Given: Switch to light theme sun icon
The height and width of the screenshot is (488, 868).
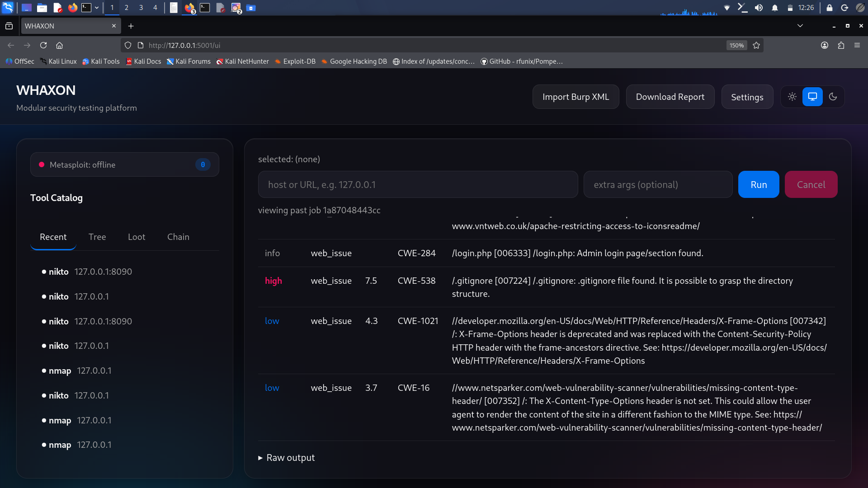Looking at the screenshot, I should pyautogui.click(x=792, y=97).
